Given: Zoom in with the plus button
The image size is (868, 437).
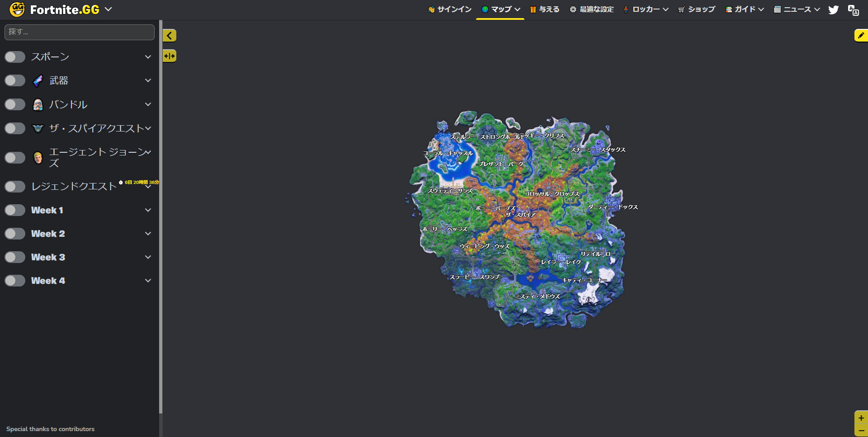Looking at the screenshot, I should click(861, 418).
